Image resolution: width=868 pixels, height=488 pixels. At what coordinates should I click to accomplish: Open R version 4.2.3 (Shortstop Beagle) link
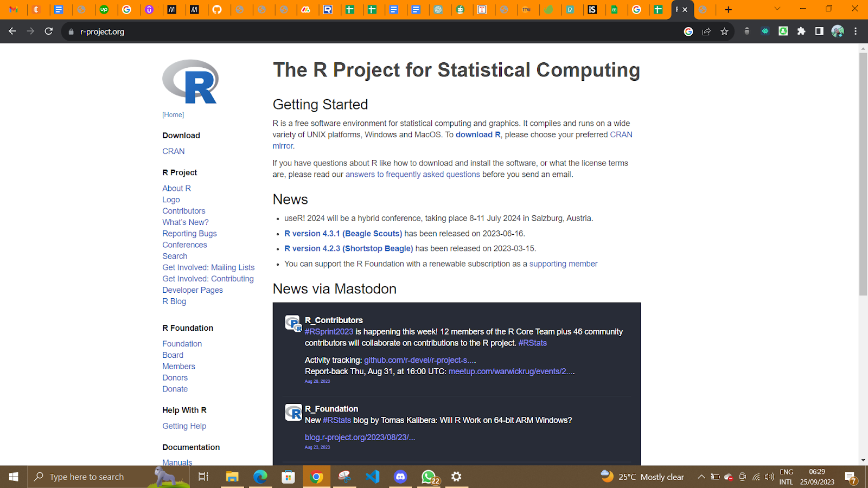348,249
